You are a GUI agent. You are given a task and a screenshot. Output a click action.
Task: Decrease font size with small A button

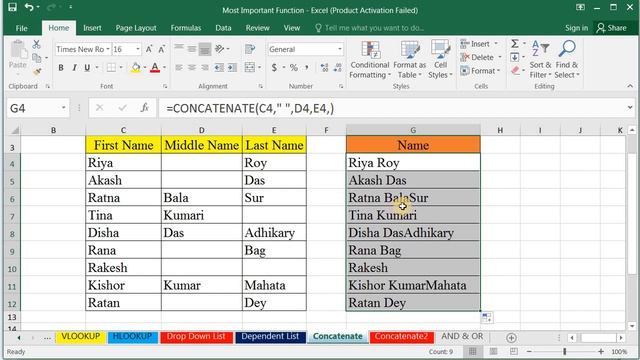tap(162, 49)
